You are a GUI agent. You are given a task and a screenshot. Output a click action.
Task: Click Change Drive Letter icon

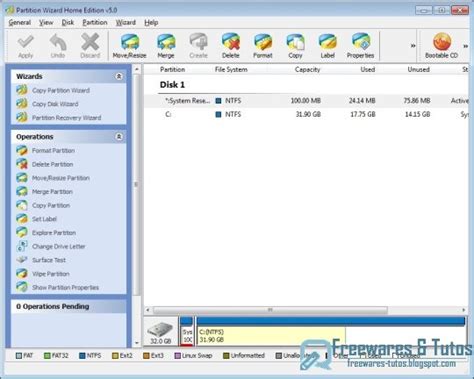click(x=22, y=246)
